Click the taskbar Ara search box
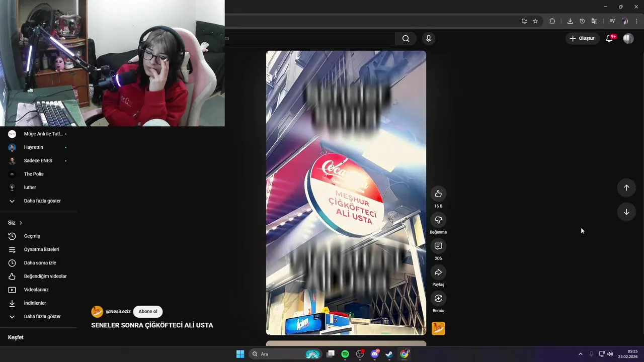Viewport: 644px width, 362px height. 286,354
